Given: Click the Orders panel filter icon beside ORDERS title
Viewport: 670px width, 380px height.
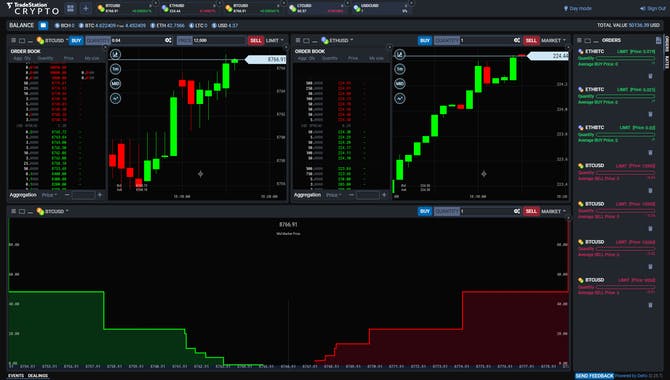Looking at the screenshot, I should [658, 41].
